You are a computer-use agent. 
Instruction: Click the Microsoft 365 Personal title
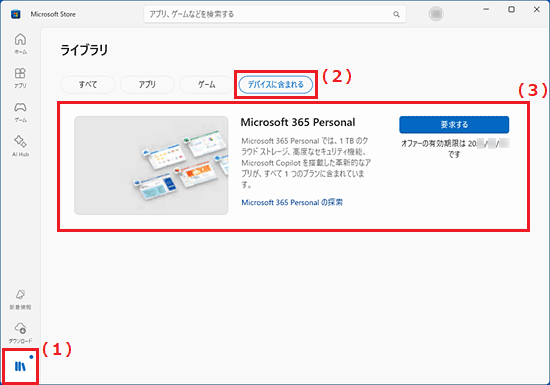pos(298,122)
